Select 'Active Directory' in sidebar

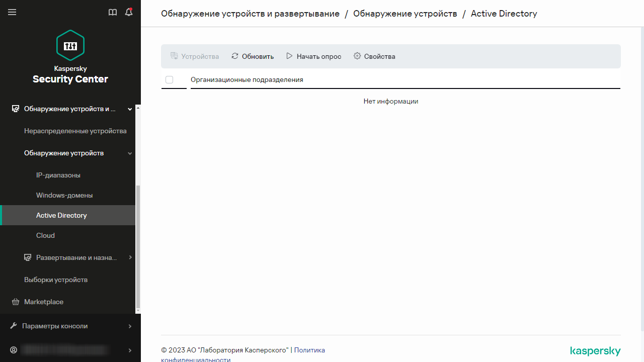[68, 215]
